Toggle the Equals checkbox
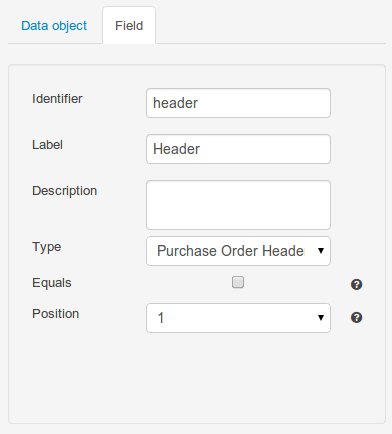This screenshot has width=392, height=434. pyautogui.click(x=238, y=282)
